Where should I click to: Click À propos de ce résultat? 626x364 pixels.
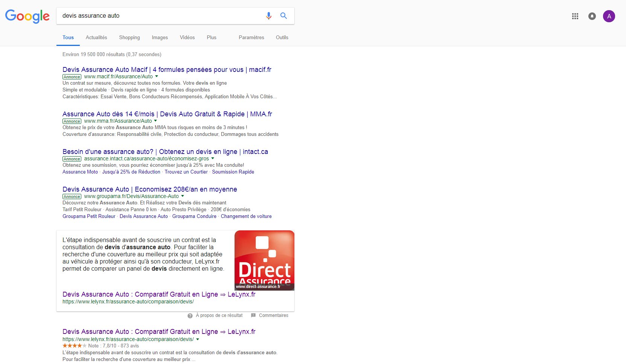tap(219, 315)
